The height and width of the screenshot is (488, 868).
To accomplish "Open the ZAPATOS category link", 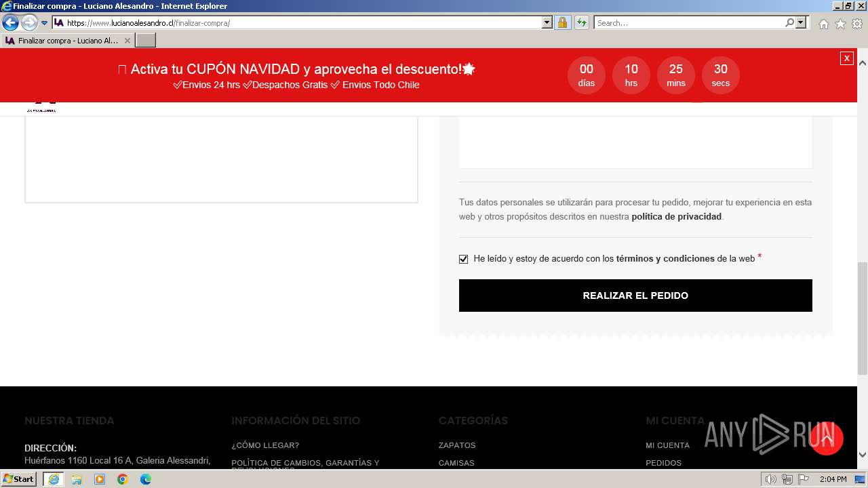I will 457,445.
